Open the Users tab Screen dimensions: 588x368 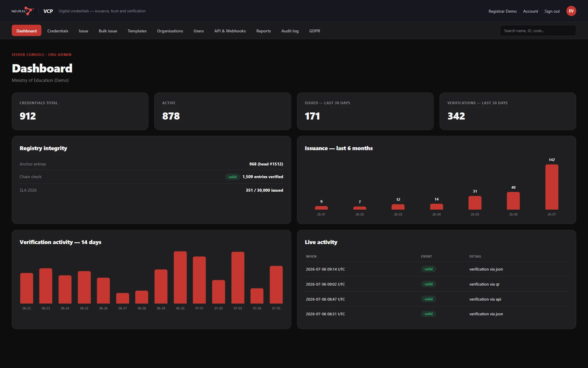[198, 31]
